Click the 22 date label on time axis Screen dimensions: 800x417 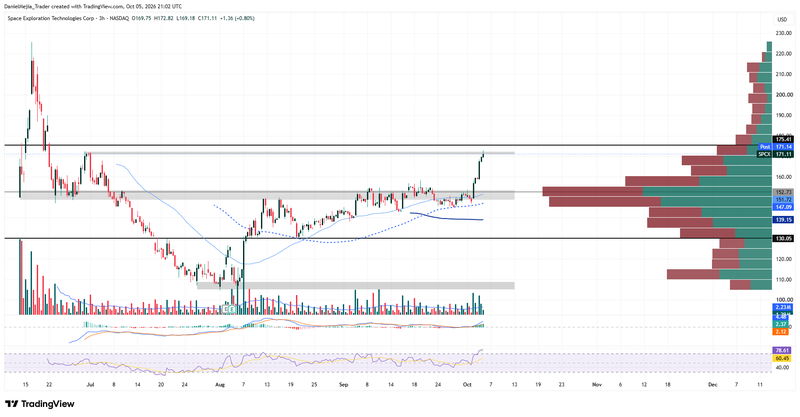pyautogui.click(x=49, y=385)
